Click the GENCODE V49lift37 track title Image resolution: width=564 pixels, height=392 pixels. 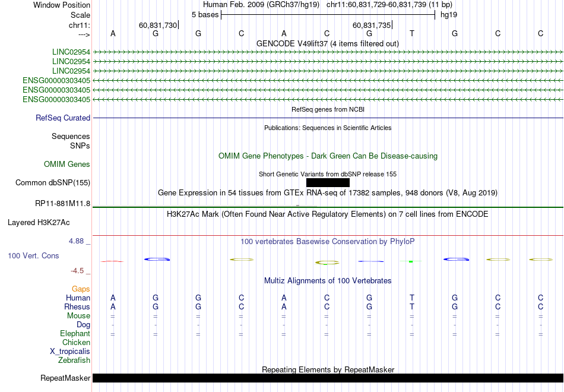point(328,43)
